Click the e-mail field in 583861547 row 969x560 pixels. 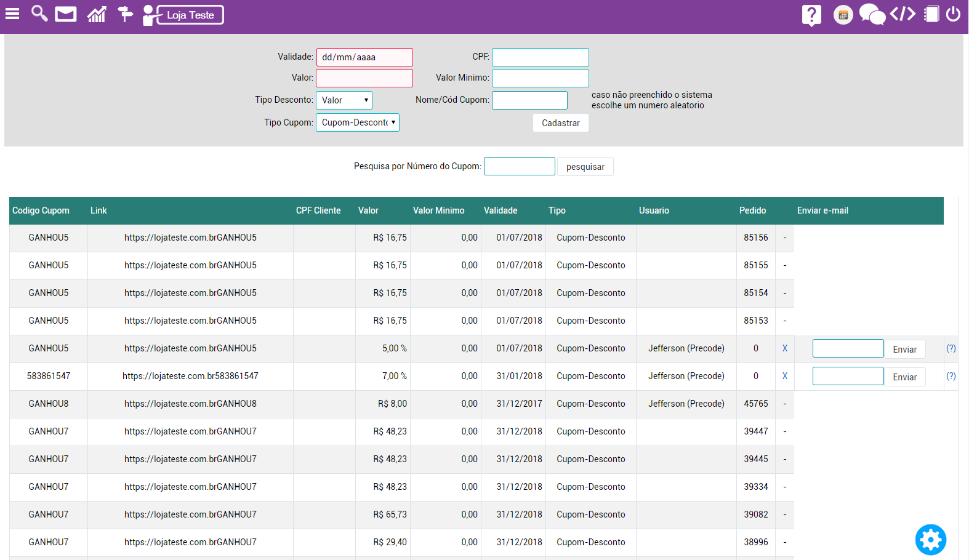point(848,376)
